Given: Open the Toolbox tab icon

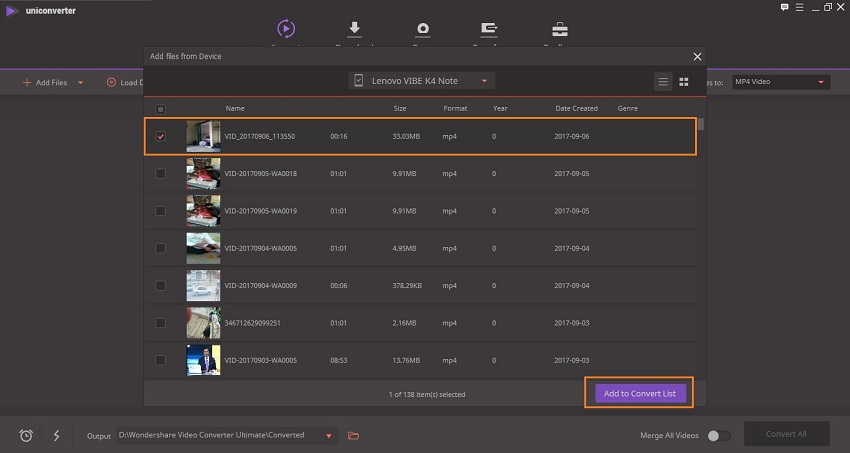Looking at the screenshot, I should click(560, 29).
